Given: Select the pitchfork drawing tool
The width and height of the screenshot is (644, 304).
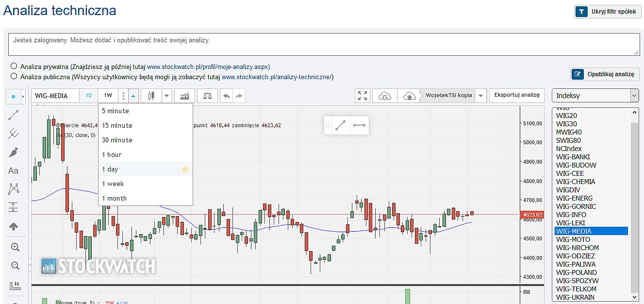Looking at the screenshot, I should pyautogui.click(x=14, y=134).
